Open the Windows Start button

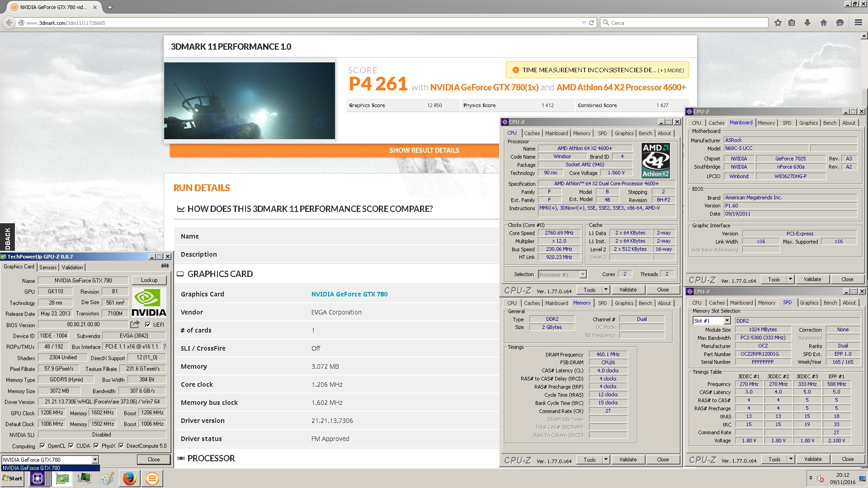[13, 479]
